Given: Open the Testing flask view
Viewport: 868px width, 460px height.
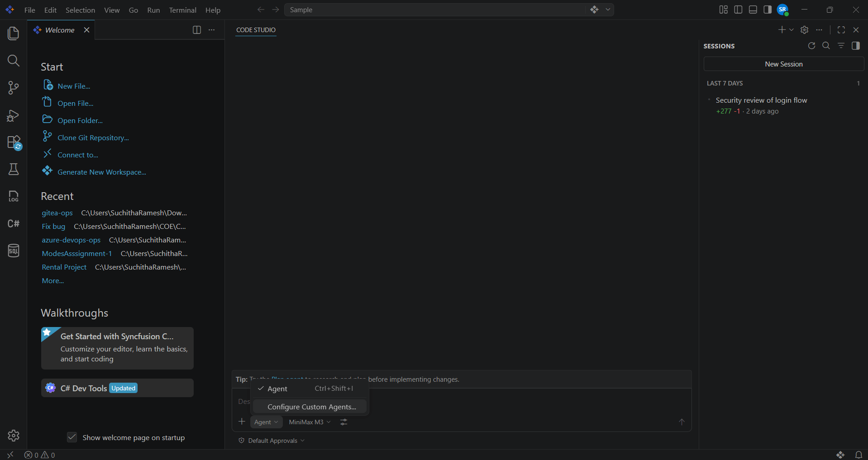Looking at the screenshot, I should pos(14,169).
